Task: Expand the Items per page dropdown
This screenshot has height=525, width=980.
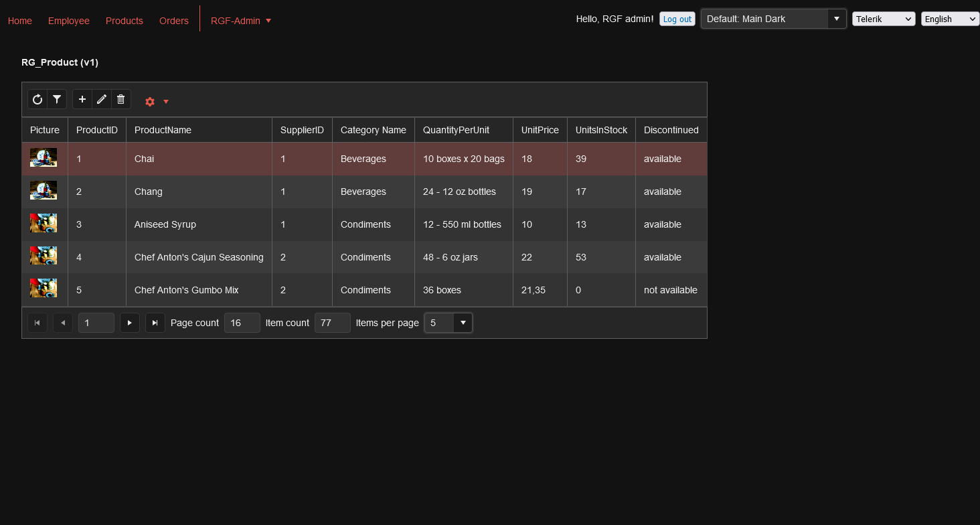Action: [463, 323]
